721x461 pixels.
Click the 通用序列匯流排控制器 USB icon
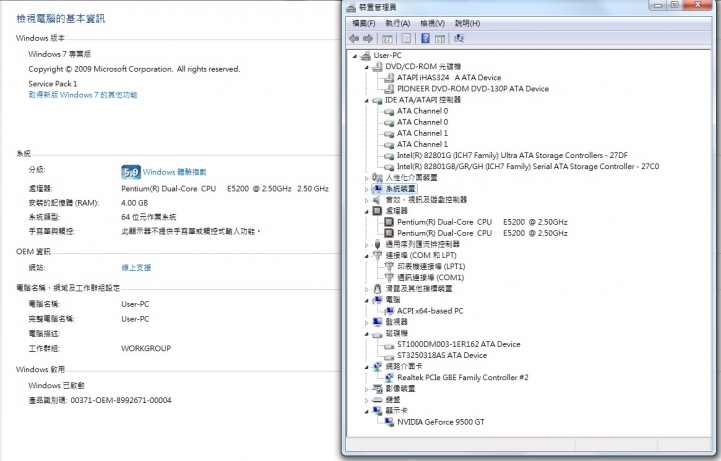pos(377,244)
